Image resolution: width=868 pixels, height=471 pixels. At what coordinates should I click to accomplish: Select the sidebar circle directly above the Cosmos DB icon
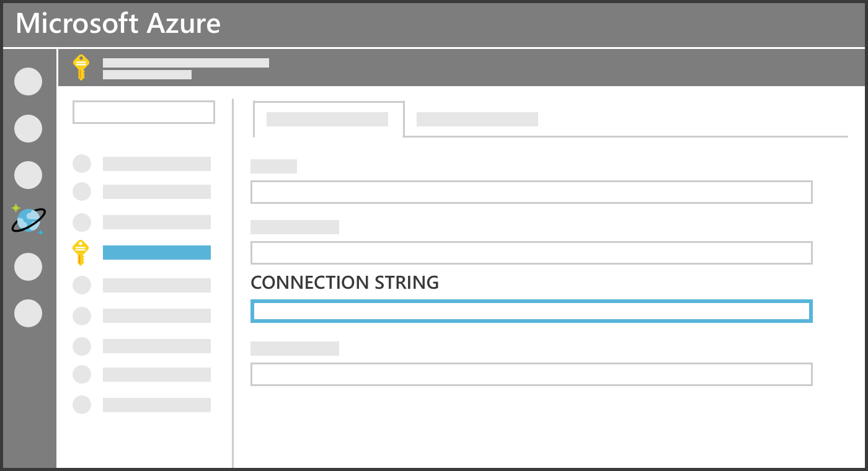click(29, 175)
